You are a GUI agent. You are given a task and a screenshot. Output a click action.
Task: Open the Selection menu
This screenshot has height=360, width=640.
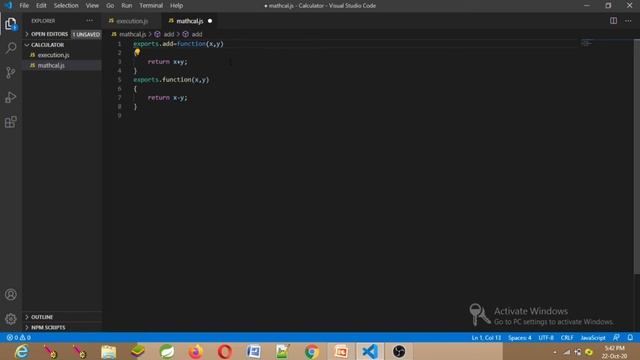pos(66,6)
